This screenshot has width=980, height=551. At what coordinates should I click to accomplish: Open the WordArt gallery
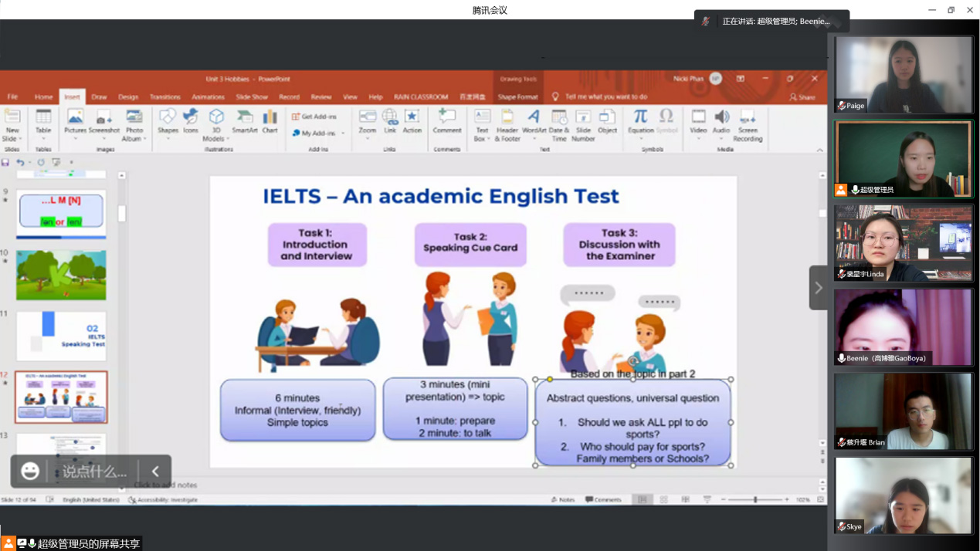tap(534, 123)
